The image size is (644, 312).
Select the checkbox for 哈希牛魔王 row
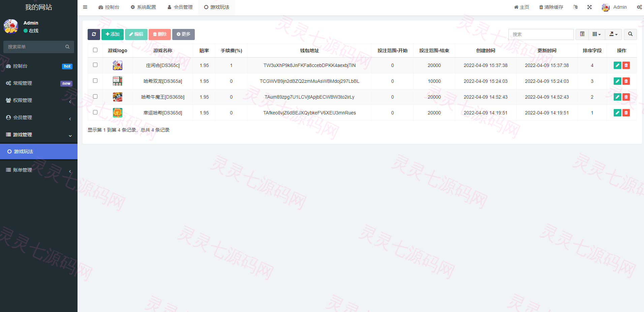[x=95, y=97]
